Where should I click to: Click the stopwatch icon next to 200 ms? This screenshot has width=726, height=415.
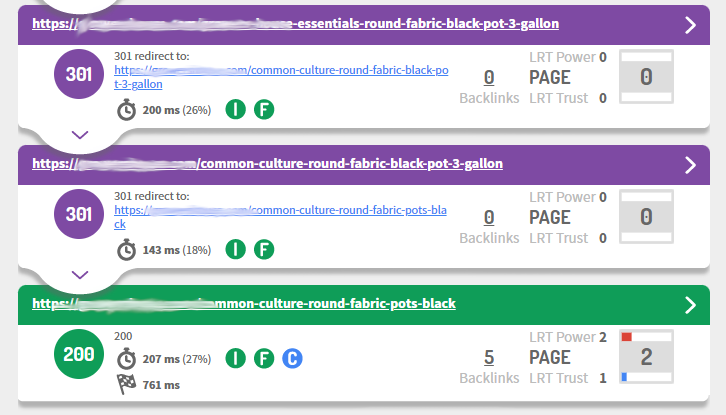tap(127, 110)
